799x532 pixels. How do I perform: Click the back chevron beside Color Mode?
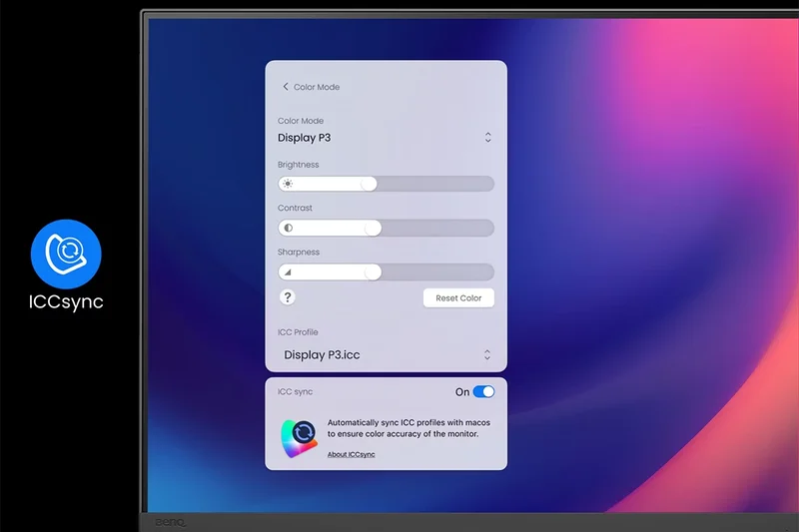coord(286,87)
